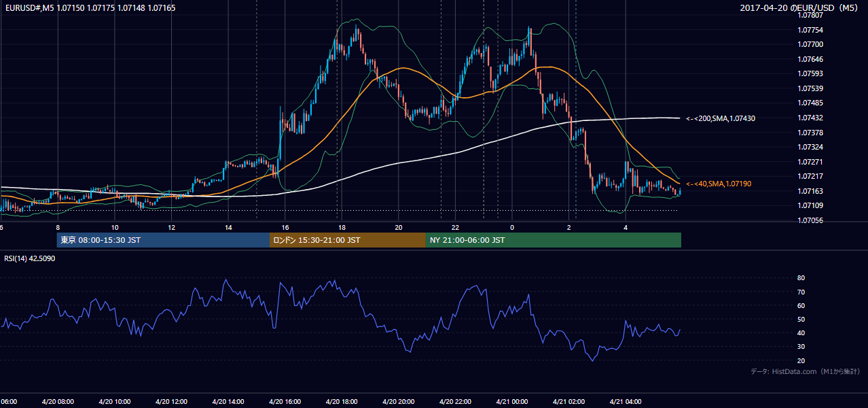Click price axis value 1.07539
Screen dimensions: 868x408
(811, 88)
